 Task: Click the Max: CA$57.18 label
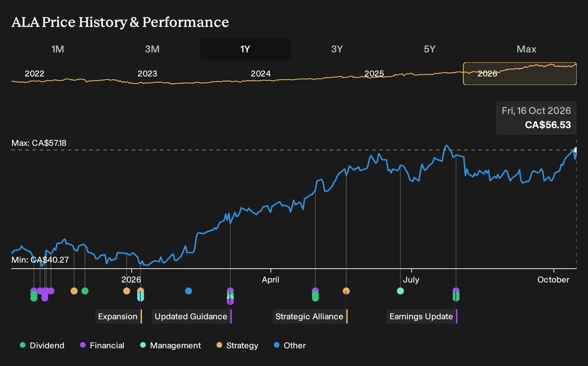pyautogui.click(x=39, y=143)
